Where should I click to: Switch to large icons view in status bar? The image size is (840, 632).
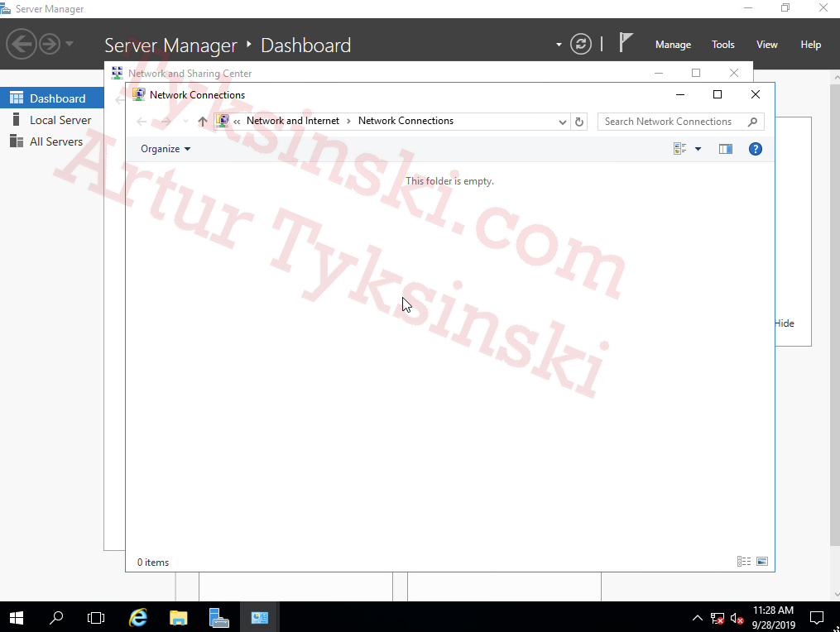(x=762, y=562)
